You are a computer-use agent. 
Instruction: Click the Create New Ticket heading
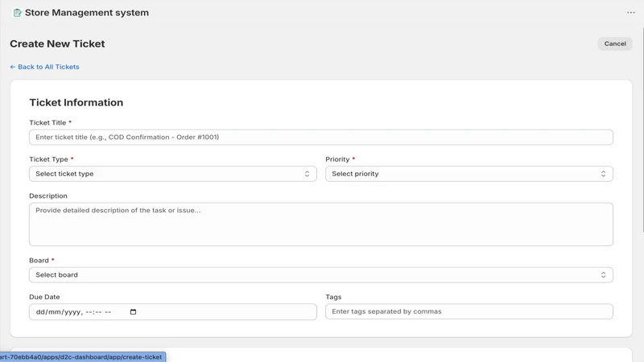pyautogui.click(x=57, y=43)
